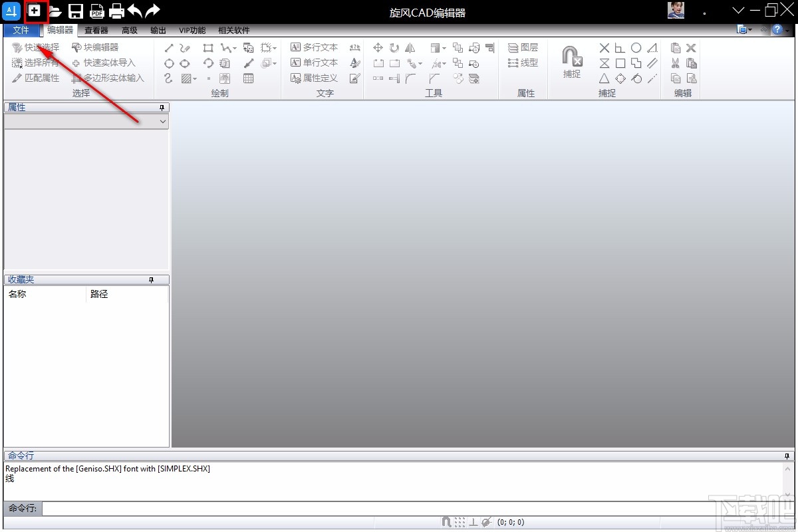Screen dimensions: 798x532
Task: Click the large 捕捉 snap magnet icon
Action: coord(572,57)
